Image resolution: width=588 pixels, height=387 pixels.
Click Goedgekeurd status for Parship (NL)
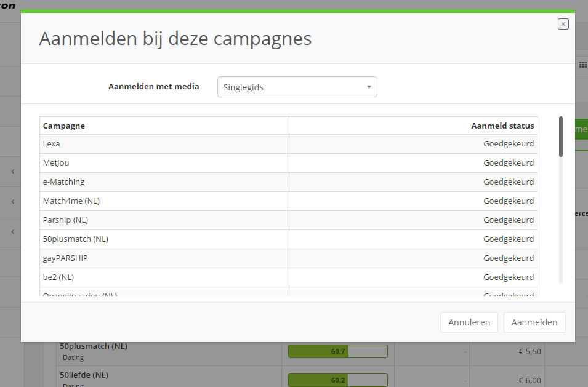point(509,220)
